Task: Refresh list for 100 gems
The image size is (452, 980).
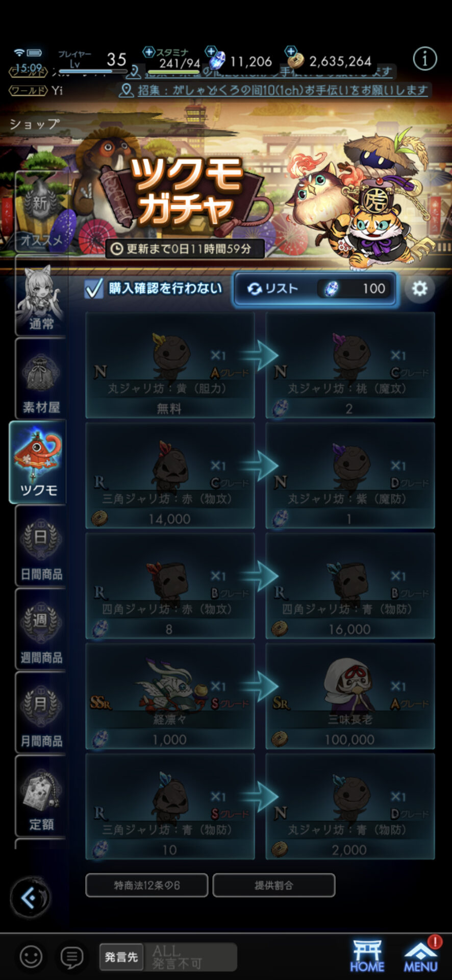Action: click(x=315, y=289)
